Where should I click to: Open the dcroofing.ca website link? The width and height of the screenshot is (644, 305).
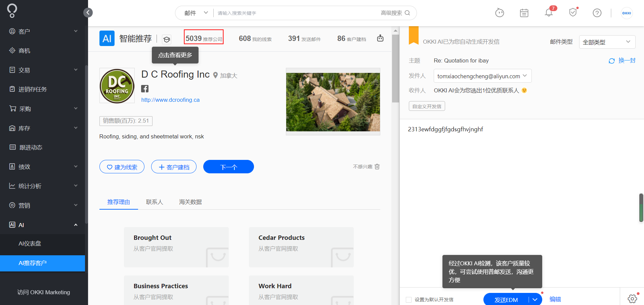(x=170, y=100)
